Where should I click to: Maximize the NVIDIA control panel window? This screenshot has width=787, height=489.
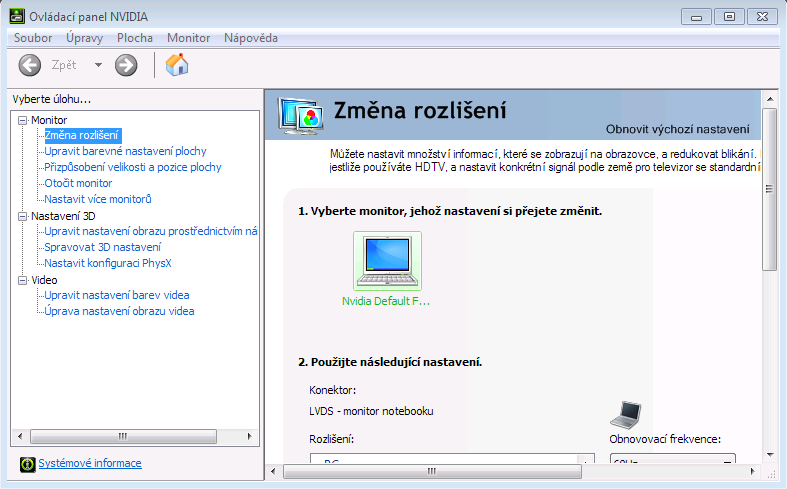coord(729,17)
